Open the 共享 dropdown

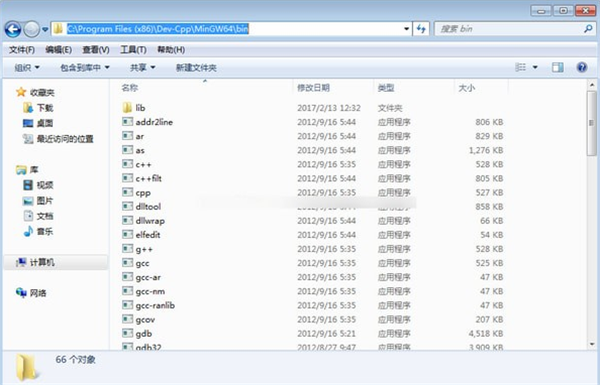(143, 68)
